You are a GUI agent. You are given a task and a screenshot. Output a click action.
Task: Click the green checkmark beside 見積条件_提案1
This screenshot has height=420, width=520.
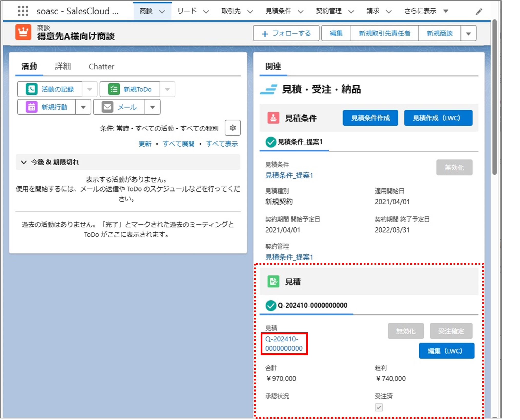point(270,142)
